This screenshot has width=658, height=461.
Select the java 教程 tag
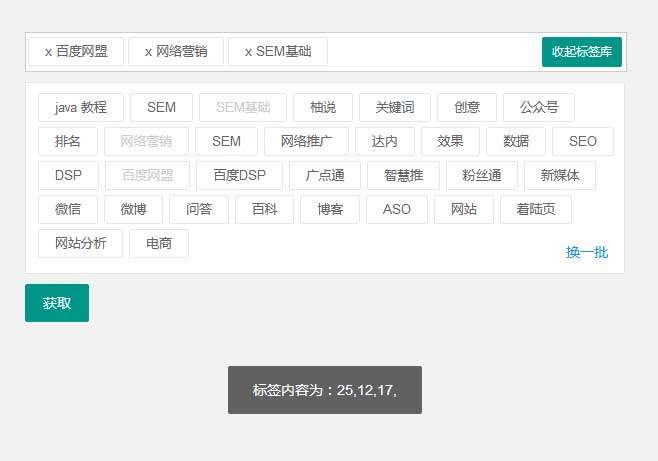80,107
